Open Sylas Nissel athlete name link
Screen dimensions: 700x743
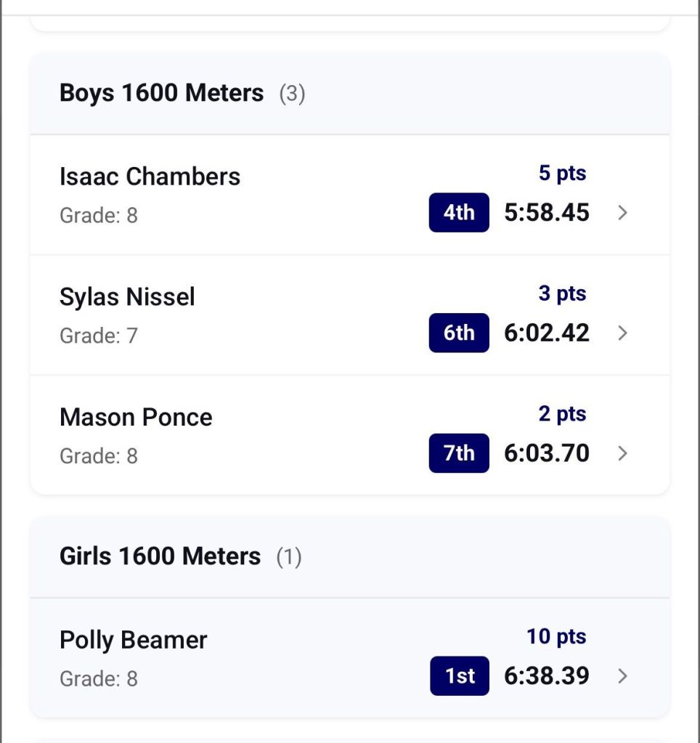pyautogui.click(x=127, y=297)
